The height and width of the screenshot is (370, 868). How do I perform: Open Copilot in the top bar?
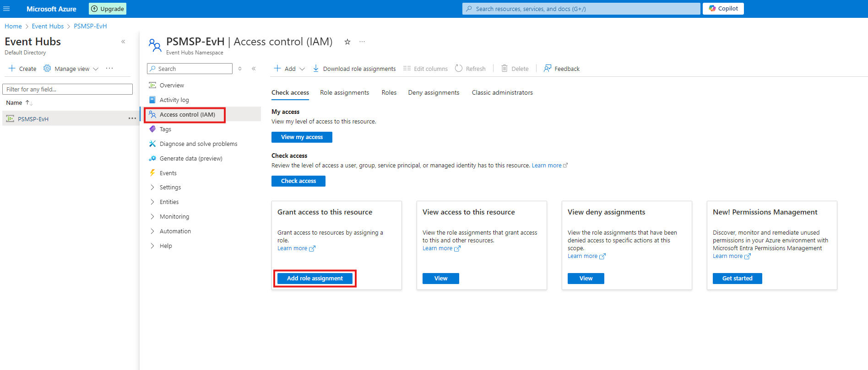(x=723, y=9)
